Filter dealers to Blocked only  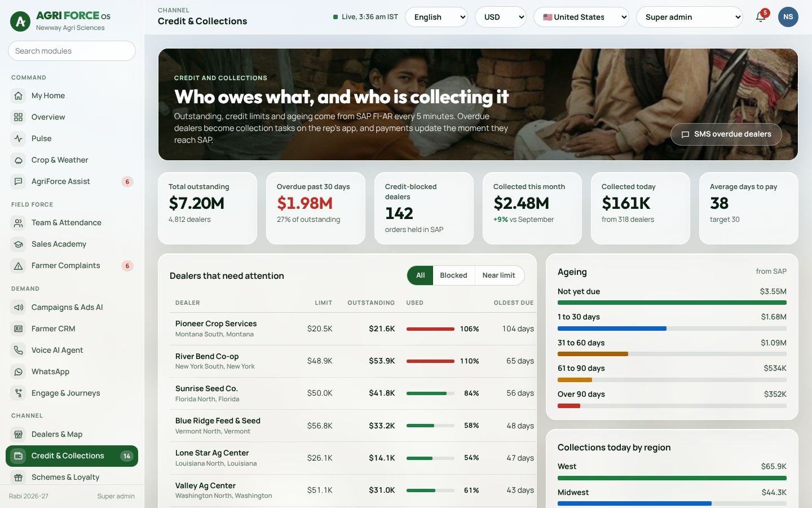pos(453,275)
